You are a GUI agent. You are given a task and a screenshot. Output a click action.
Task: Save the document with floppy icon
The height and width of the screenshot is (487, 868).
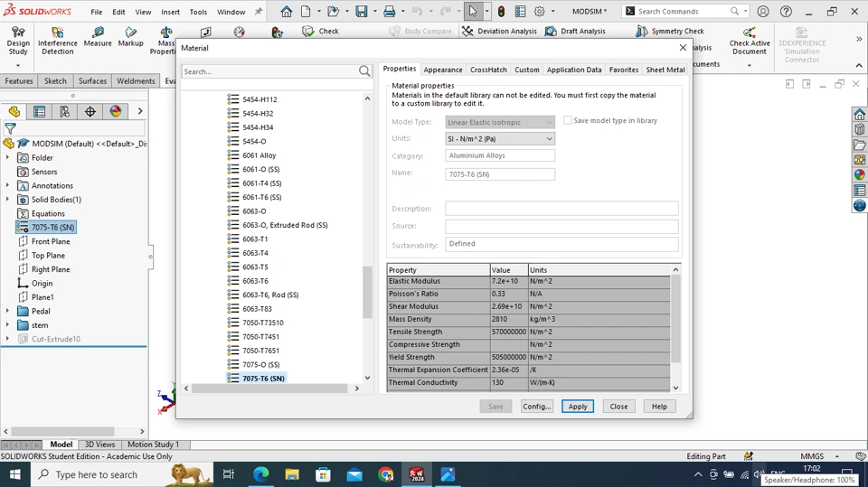coord(362,11)
